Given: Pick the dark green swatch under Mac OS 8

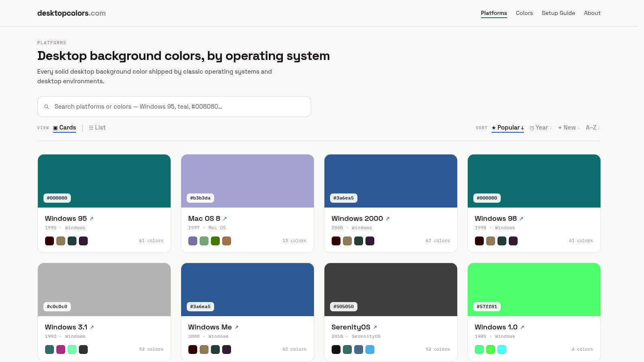Looking at the screenshot, I should (215, 241).
